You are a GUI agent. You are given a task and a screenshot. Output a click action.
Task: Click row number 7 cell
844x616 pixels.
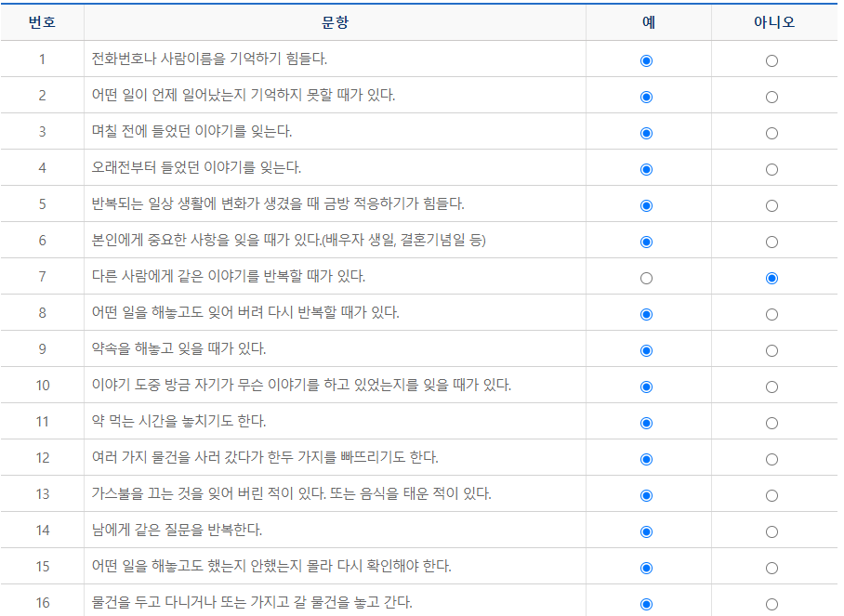pos(42,277)
